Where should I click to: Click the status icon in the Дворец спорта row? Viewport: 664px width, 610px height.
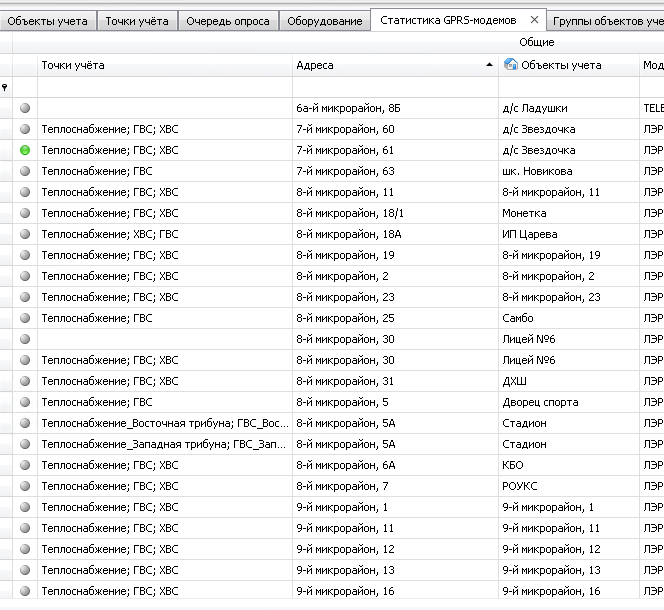click(25, 402)
